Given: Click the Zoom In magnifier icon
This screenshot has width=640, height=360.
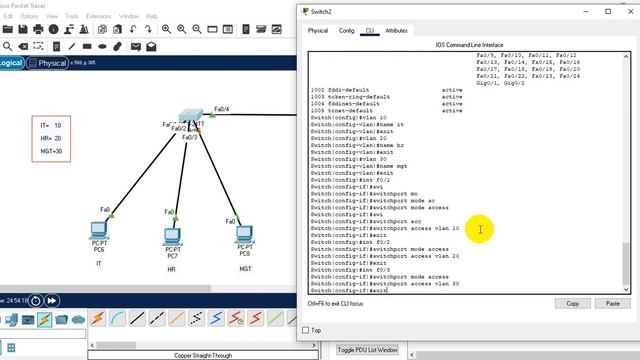Looking at the screenshot, I should 166,29.
